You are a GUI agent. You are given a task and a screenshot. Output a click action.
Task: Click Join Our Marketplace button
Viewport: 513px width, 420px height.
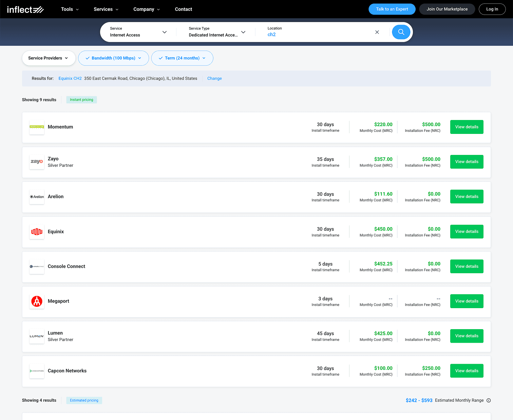click(x=447, y=9)
